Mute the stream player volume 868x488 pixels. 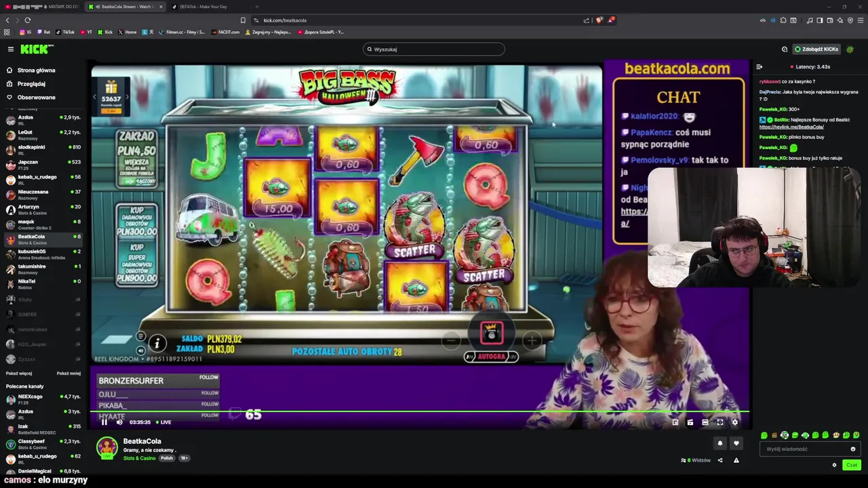[119, 422]
